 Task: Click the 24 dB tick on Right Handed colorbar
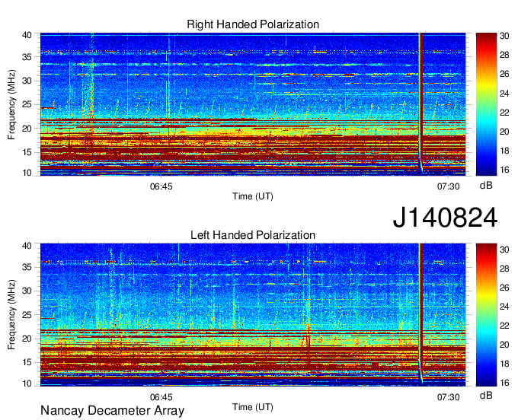(x=504, y=94)
